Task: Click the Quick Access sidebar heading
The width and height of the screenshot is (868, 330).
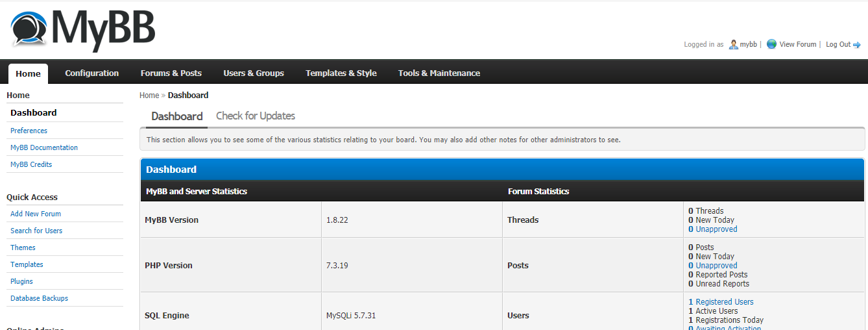Action: pos(32,197)
